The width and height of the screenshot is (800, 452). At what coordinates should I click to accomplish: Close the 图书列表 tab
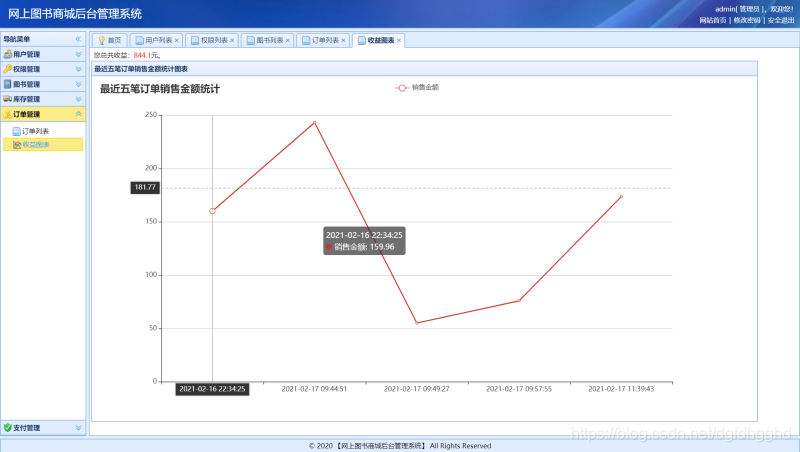tap(288, 40)
